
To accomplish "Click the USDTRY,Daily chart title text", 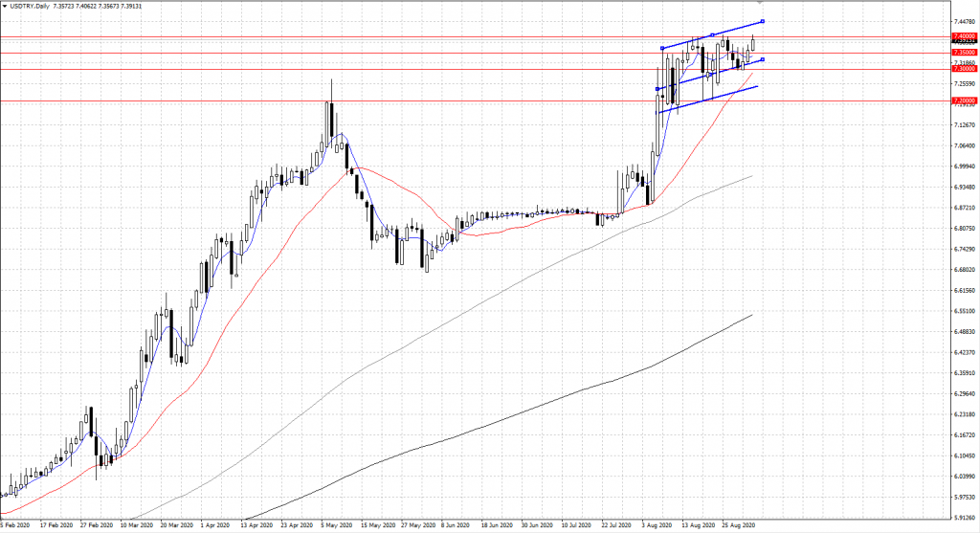I will tap(33, 6).
